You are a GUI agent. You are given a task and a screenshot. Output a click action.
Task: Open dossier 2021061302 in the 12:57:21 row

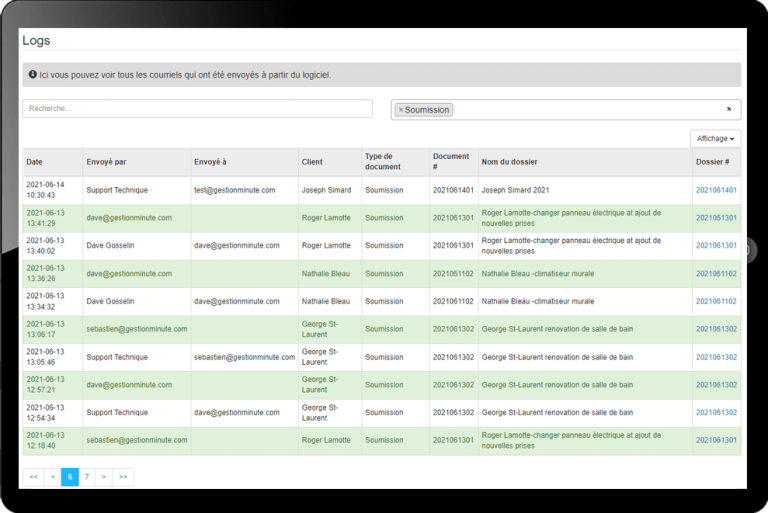[x=716, y=385]
